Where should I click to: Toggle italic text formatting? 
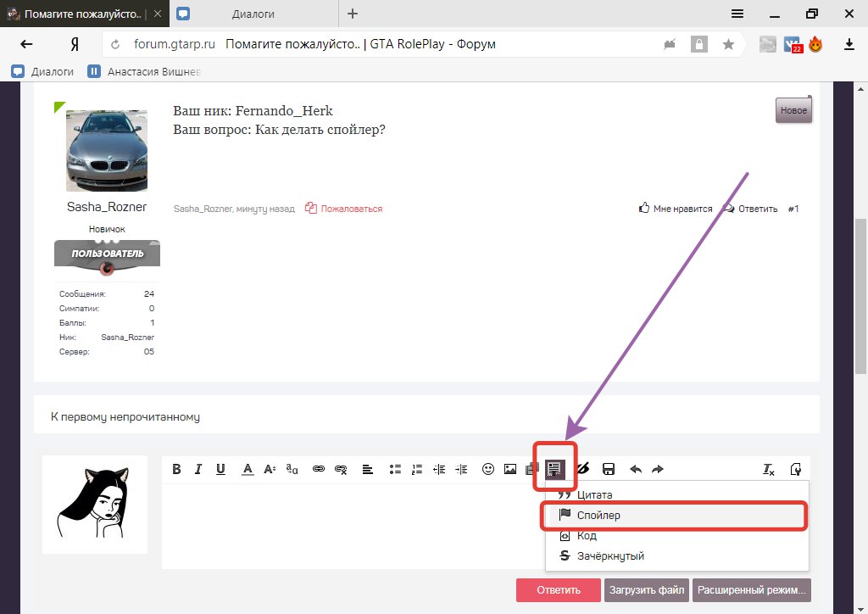[x=198, y=469]
